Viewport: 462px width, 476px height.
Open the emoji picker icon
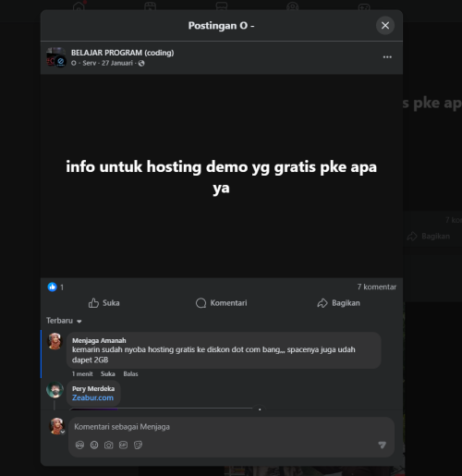click(x=94, y=445)
